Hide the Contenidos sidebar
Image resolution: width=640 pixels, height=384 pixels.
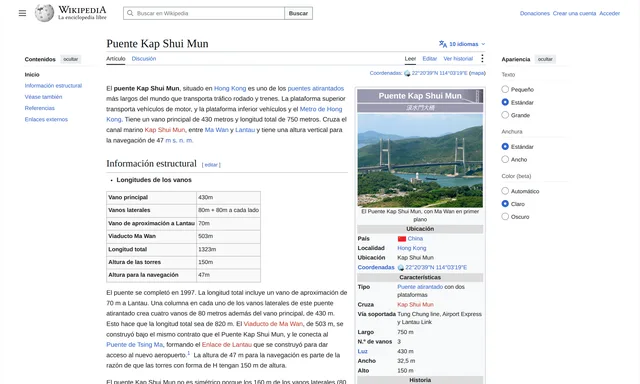click(x=71, y=59)
